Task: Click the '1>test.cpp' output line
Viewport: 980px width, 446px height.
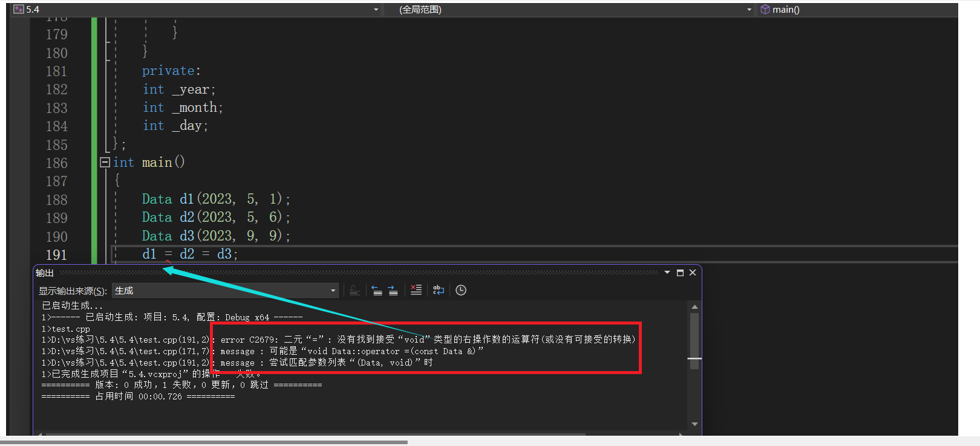Action: pos(65,329)
